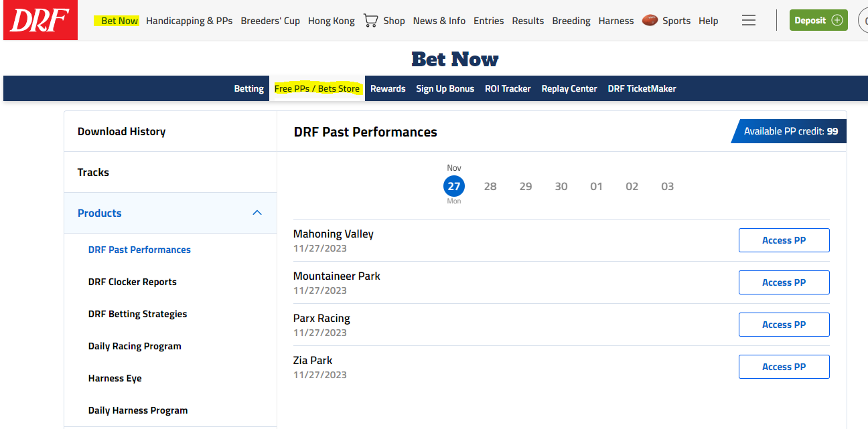The image size is (868, 429).
Task: Select date 30 in date picker
Action: 561,186
